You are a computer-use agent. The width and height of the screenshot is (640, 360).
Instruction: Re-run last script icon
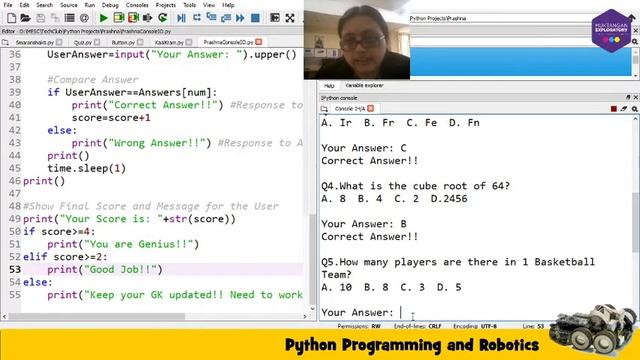[x=162, y=18]
